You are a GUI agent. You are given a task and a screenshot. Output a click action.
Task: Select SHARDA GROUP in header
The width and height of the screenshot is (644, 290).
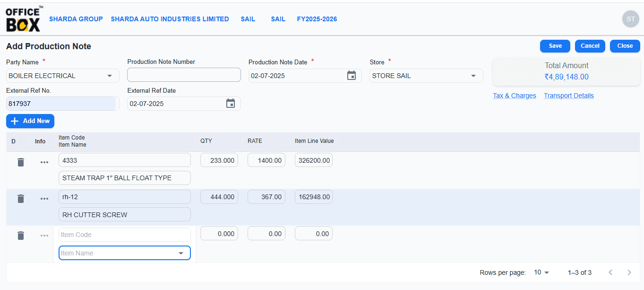pyautogui.click(x=76, y=19)
